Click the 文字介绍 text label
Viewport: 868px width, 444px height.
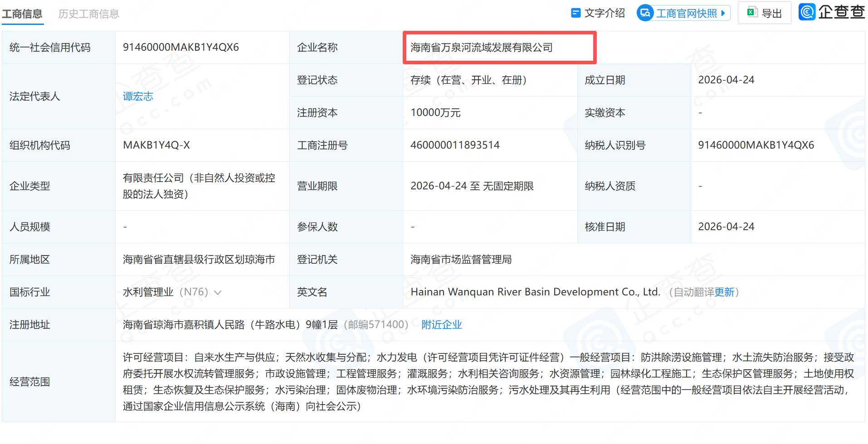[x=605, y=13]
